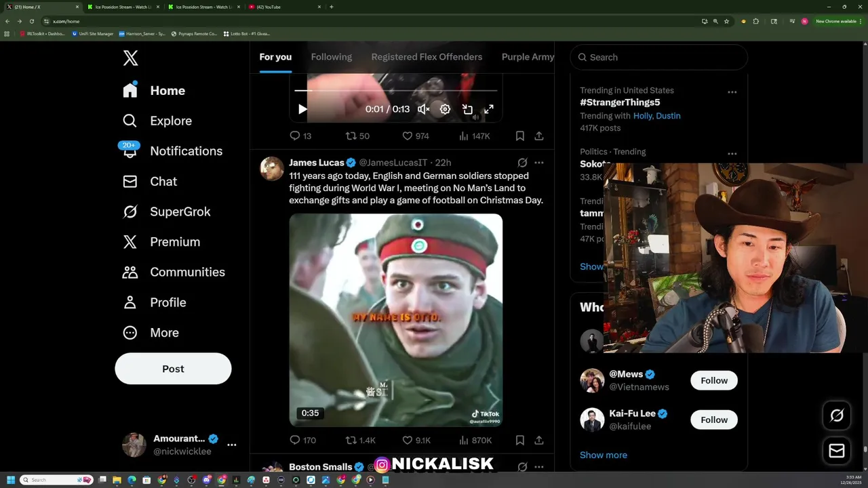This screenshot has height=488, width=868.
Task: Open options for the Politics trending item
Action: [x=732, y=154]
